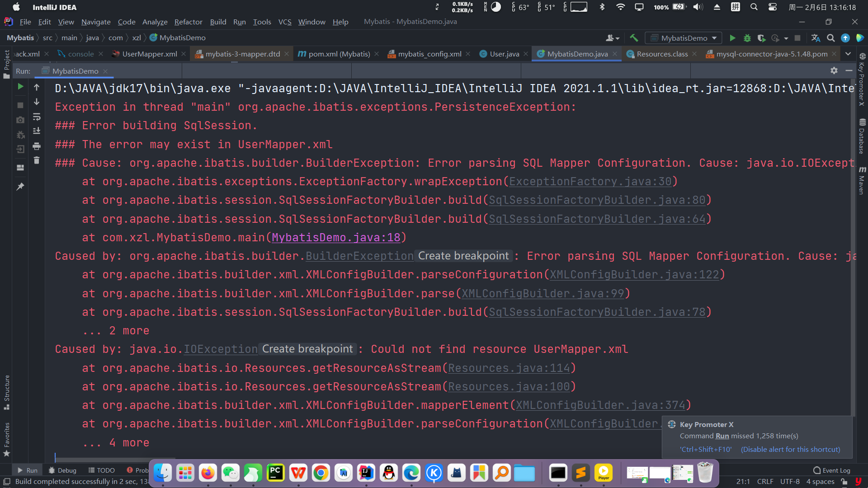Toggle pin tab in Run panel
The image size is (868, 488).
point(20,187)
